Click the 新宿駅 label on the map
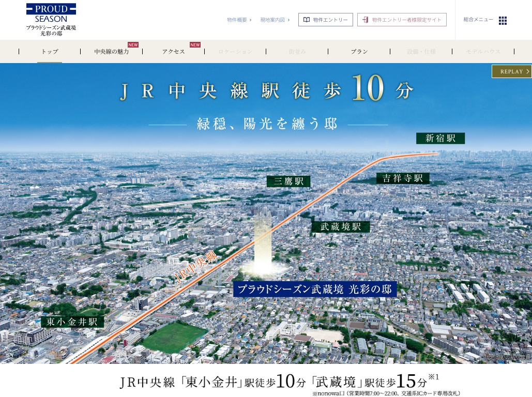Image resolution: width=532 pixels, height=397 pixels. click(440, 139)
